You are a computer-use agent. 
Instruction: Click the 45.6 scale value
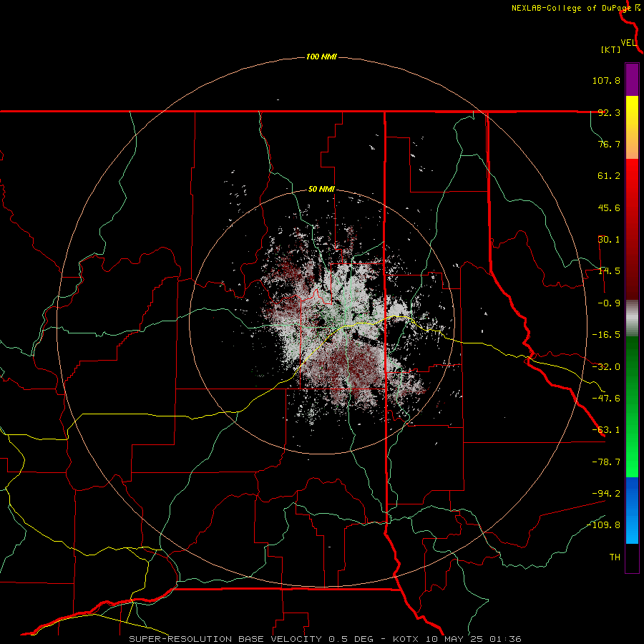tap(609, 208)
